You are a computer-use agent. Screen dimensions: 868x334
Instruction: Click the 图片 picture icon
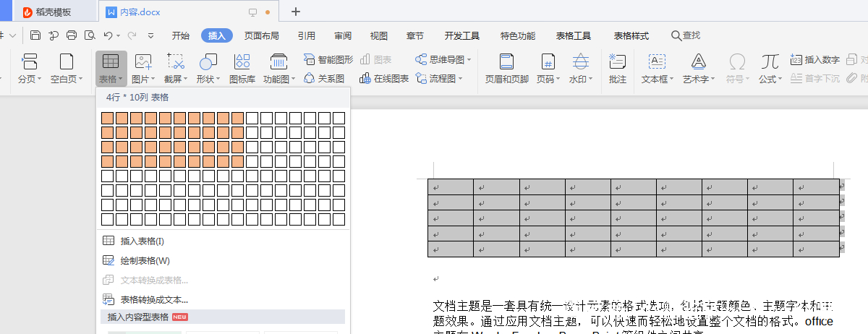click(x=143, y=62)
